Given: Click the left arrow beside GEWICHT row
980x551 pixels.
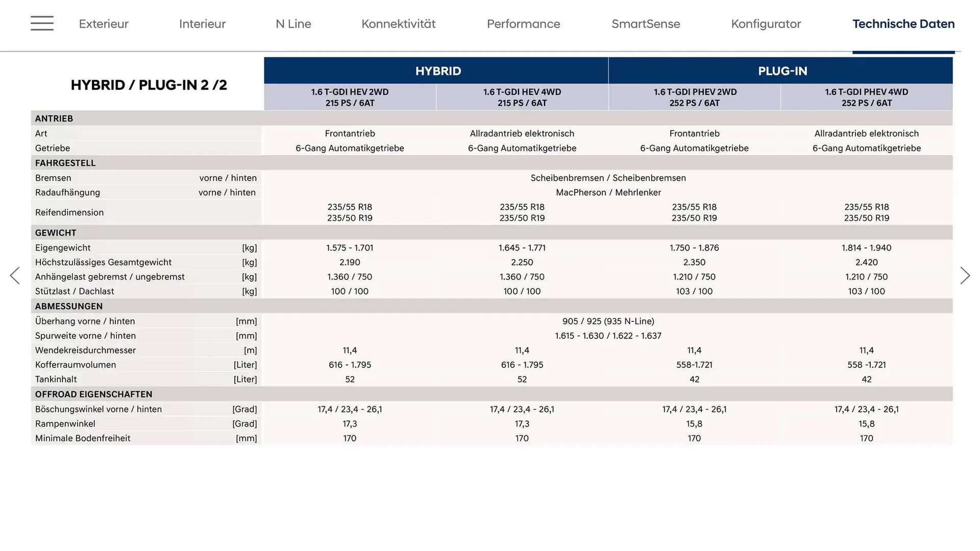Looking at the screenshot, I should click(15, 275).
